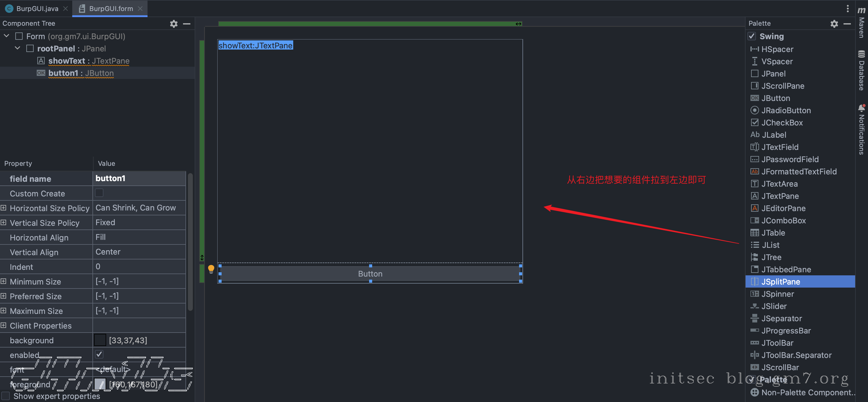Enable Show expert properties
This screenshot has height=402, width=868.
click(6, 396)
